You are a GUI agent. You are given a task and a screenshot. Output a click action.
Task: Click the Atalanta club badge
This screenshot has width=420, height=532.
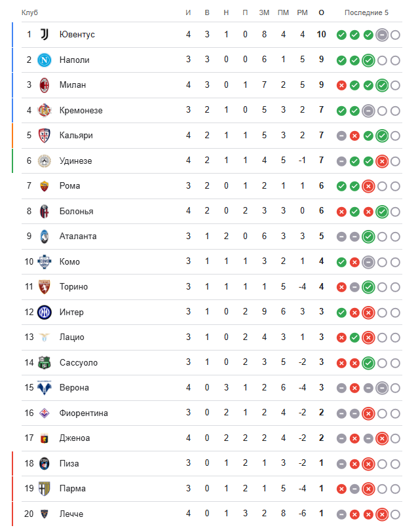[45, 236]
